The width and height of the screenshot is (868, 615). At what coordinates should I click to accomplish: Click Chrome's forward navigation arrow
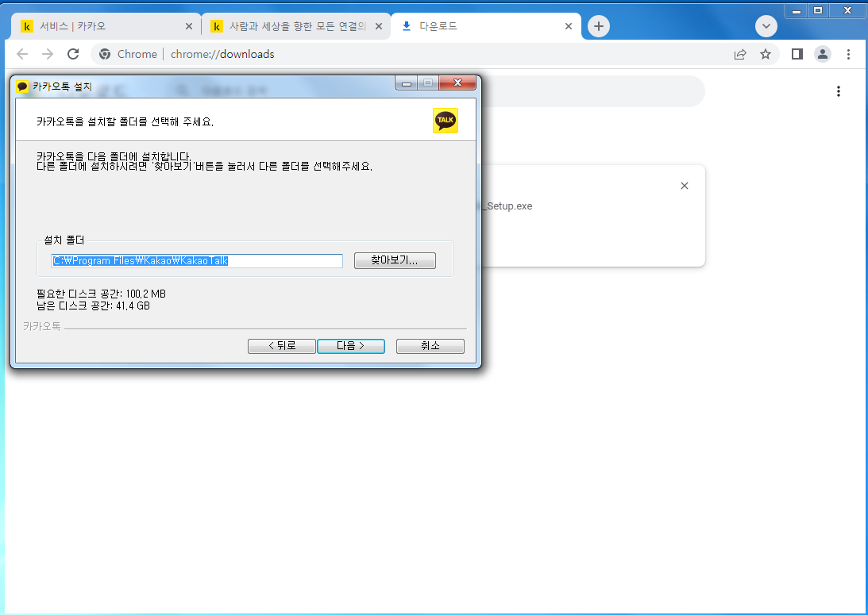[48, 54]
